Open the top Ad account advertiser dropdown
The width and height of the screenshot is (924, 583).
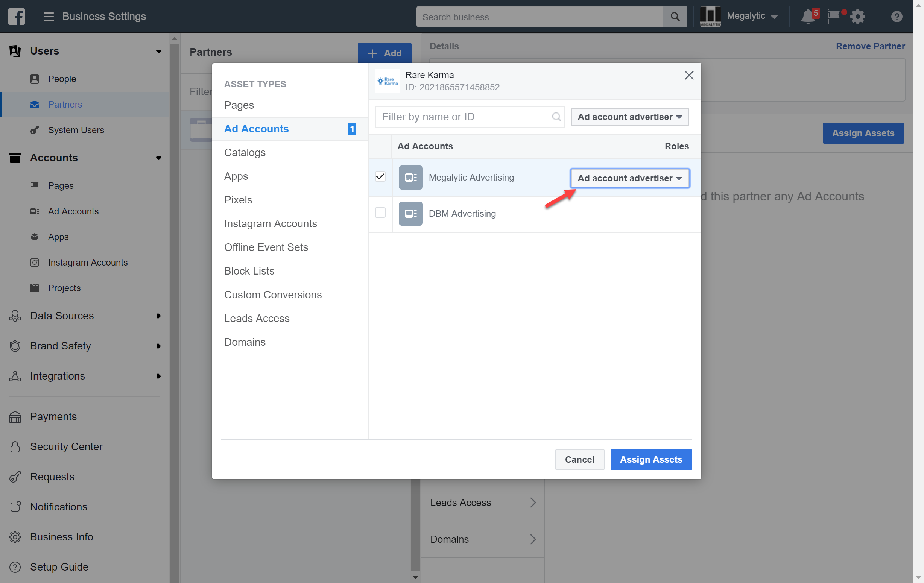pyautogui.click(x=630, y=117)
